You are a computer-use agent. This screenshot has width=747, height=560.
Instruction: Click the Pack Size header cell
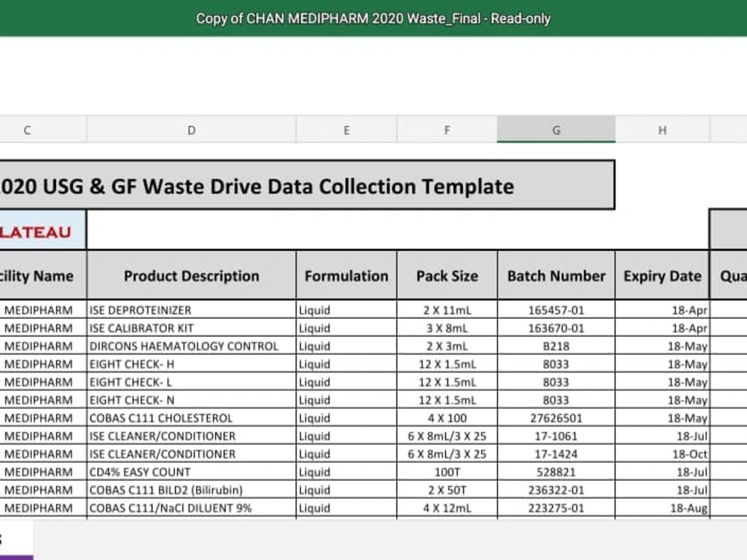coord(447,276)
